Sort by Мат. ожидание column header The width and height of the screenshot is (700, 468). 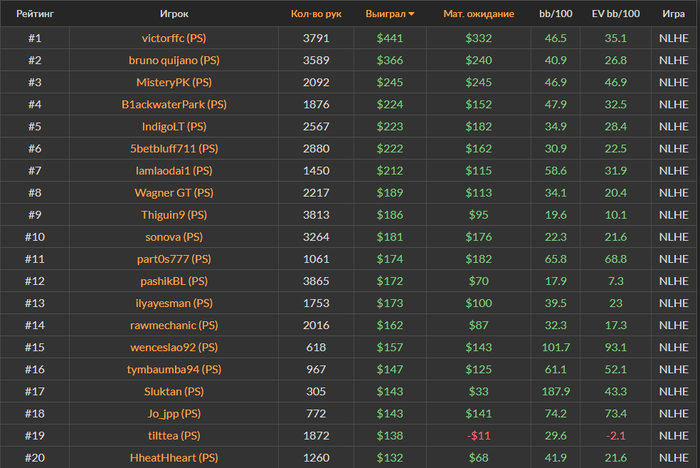478,15
